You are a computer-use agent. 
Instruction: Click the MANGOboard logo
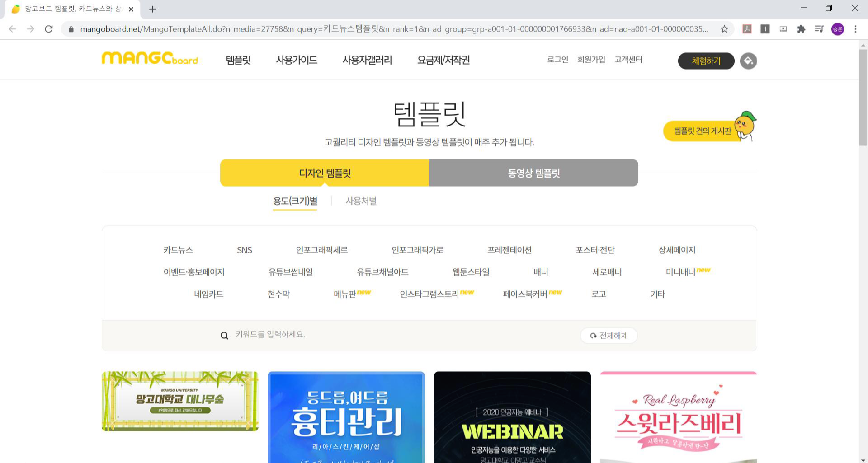pyautogui.click(x=150, y=59)
